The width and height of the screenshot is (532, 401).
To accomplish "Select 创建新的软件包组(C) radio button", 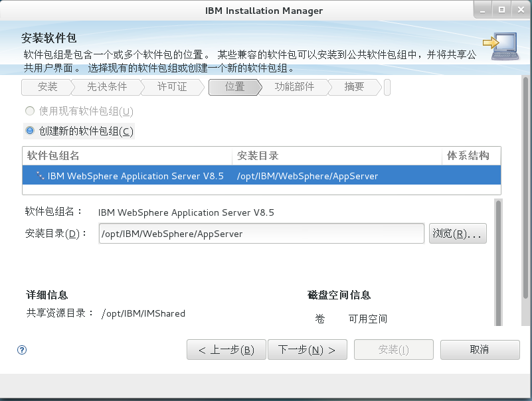I will pyautogui.click(x=30, y=131).
